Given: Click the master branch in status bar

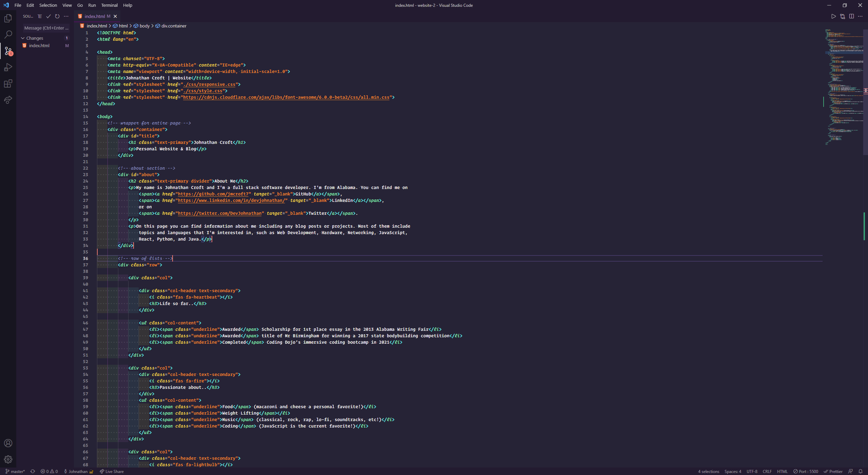Looking at the screenshot, I should (x=15, y=472).
